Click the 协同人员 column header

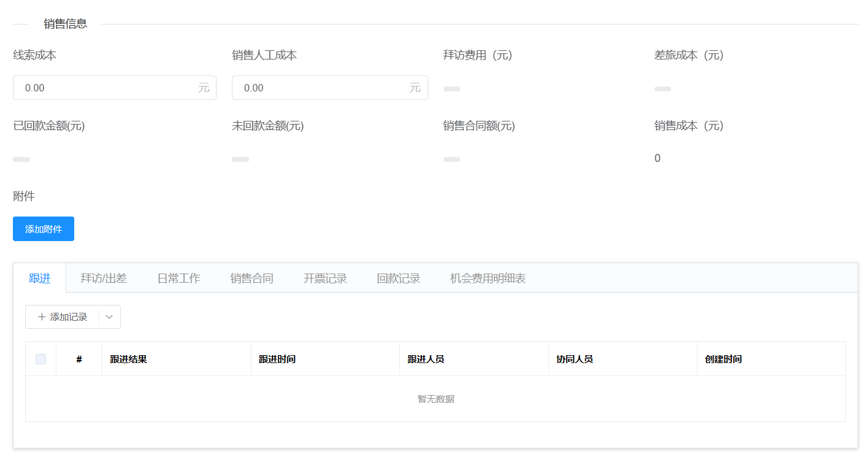coord(573,359)
